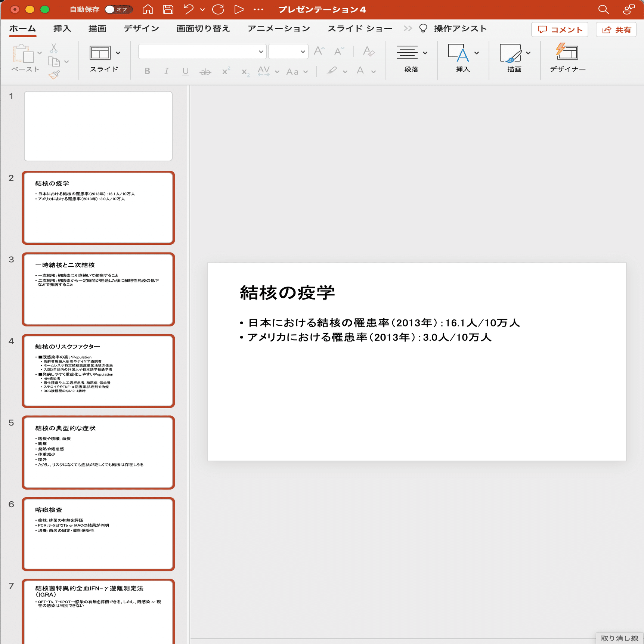
Task: Open Search with the magnifier icon
Action: pyautogui.click(x=603, y=10)
